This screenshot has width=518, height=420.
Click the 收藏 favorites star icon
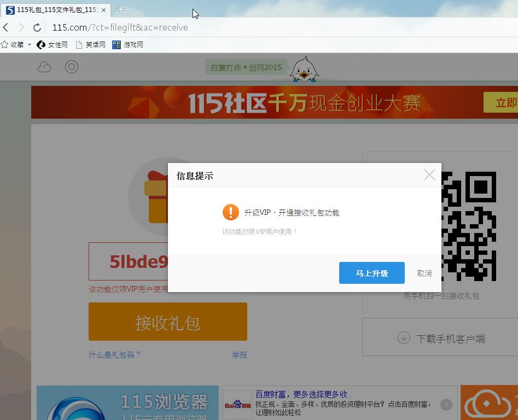click(x=4, y=45)
